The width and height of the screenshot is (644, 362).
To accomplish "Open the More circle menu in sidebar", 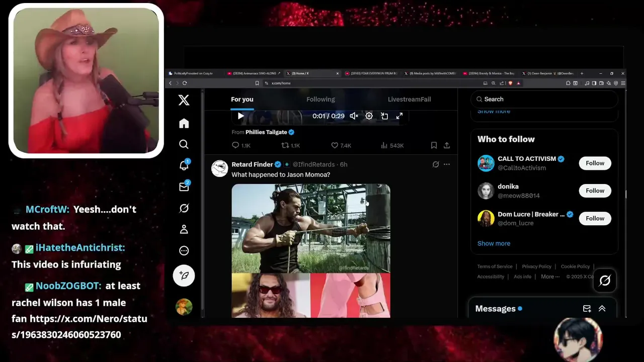I will point(184,250).
